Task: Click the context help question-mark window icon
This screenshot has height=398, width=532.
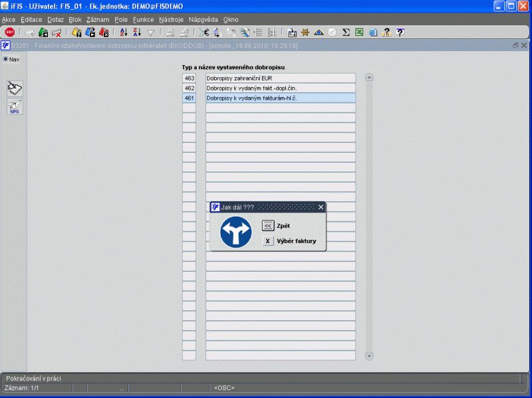Action: pos(400,32)
